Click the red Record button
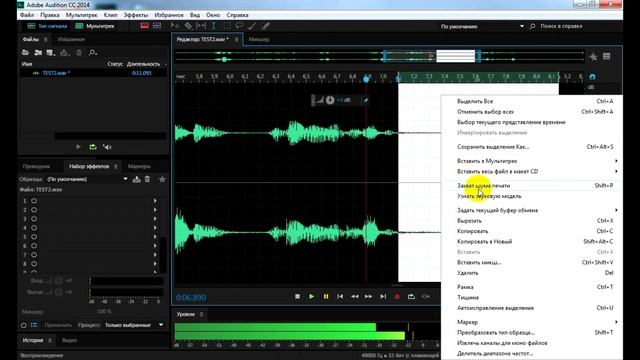Image resolution: width=640 pixels, height=360 pixels. click(x=397, y=297)
